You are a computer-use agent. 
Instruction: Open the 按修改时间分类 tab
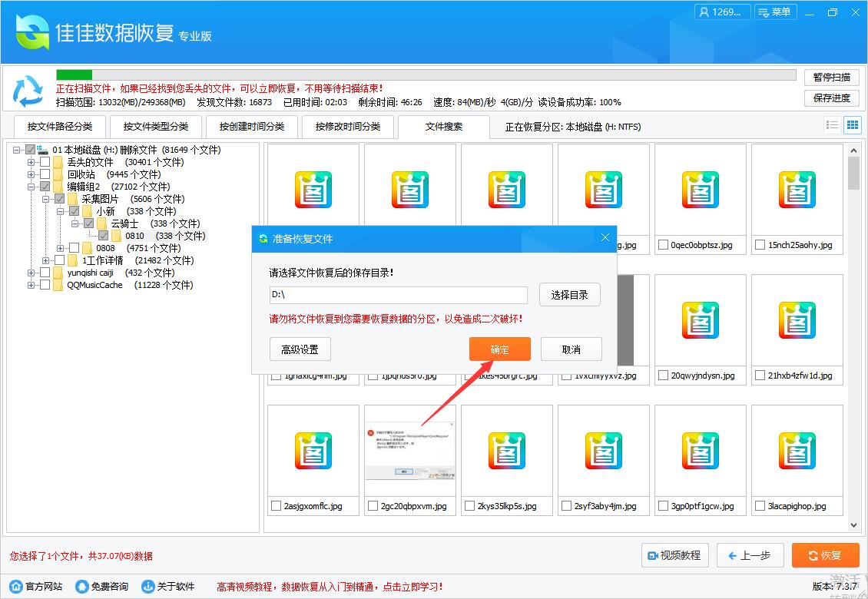pos(348,127)
